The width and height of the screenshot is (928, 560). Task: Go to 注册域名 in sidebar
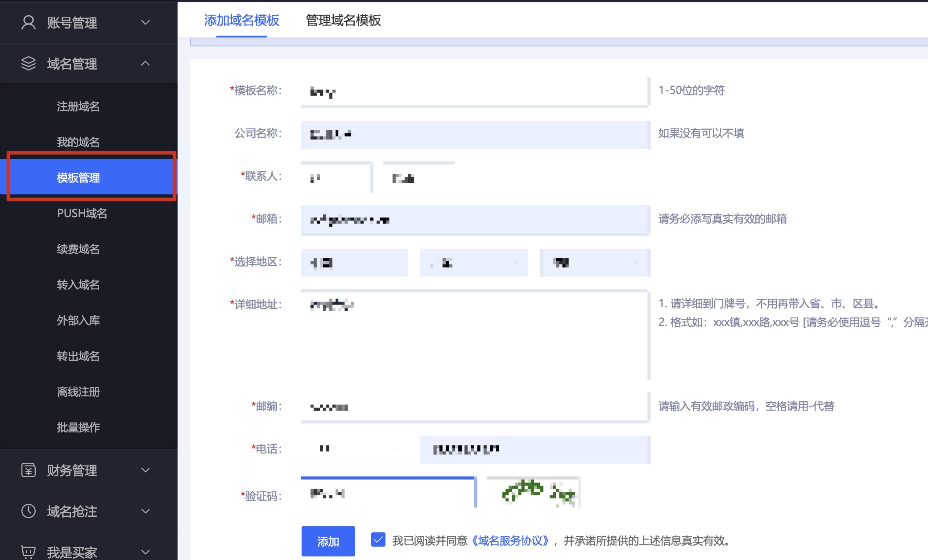coord(78,107)
